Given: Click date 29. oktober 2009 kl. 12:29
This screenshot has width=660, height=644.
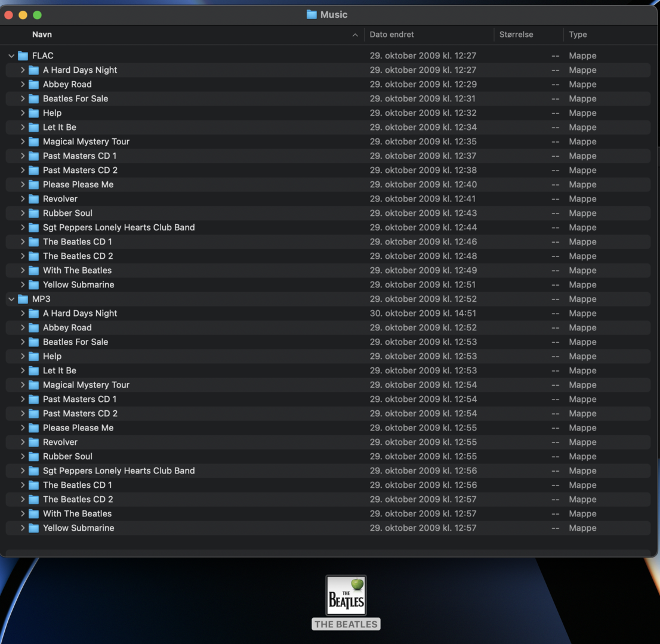Looking at the screenshot, I should 423,84.
